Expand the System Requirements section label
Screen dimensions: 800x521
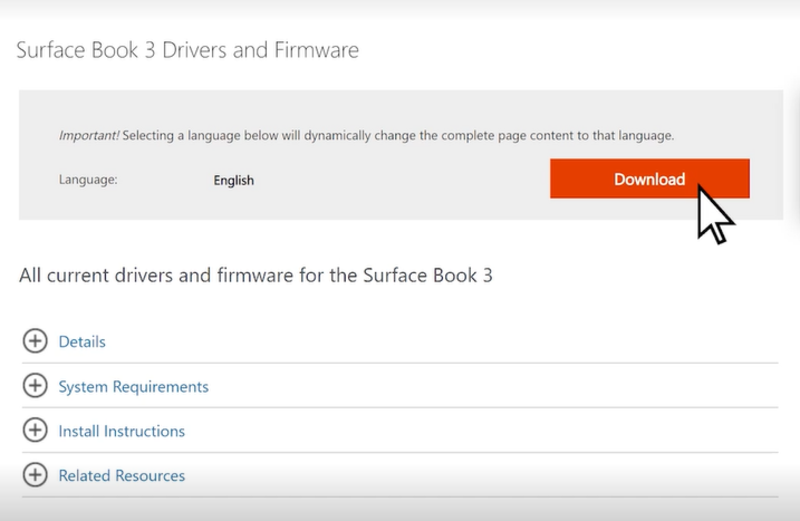pyautogui.click(x=133, y=387)
